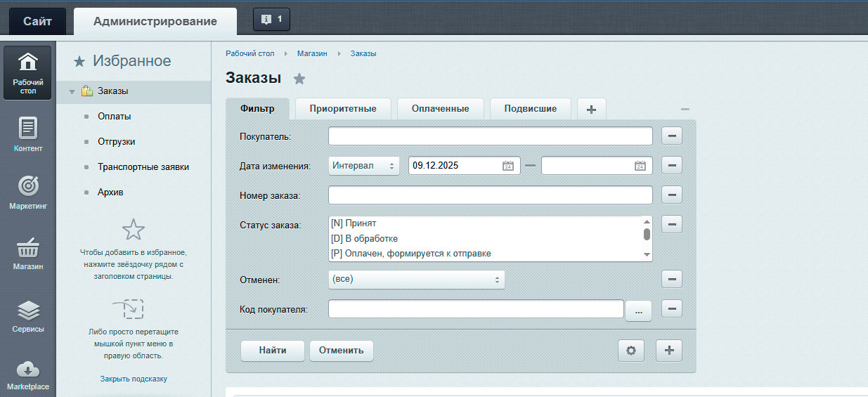Open the Отменен dropdown showing (все)

[416, 280]
